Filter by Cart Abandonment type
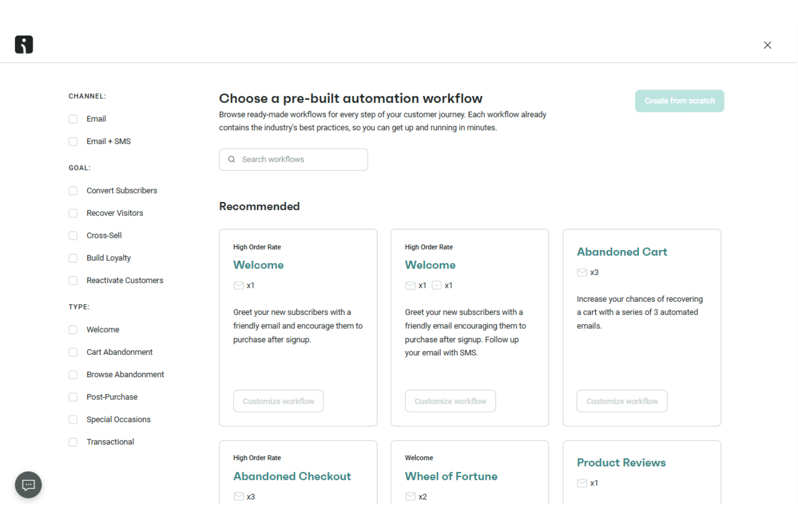 pos(73,353)
